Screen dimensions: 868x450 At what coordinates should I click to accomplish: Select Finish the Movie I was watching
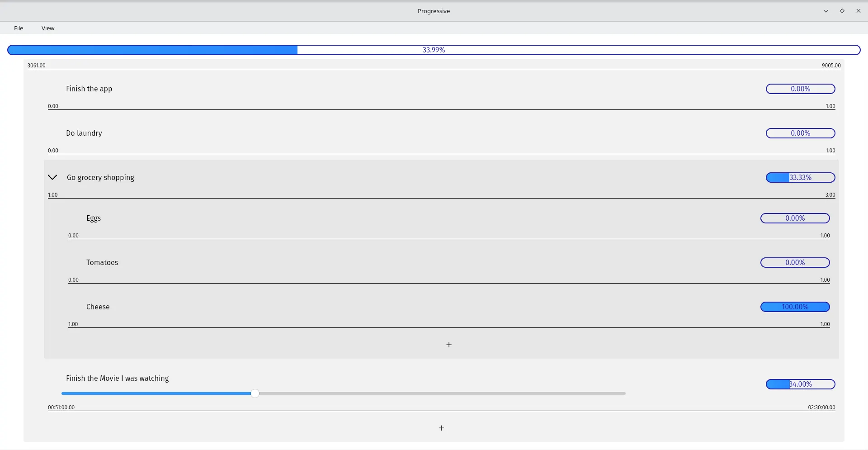tap(118, 378)
